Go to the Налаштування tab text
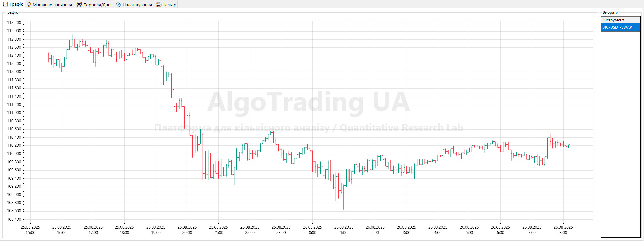This screenshot has width=644, height=241. 137,5
